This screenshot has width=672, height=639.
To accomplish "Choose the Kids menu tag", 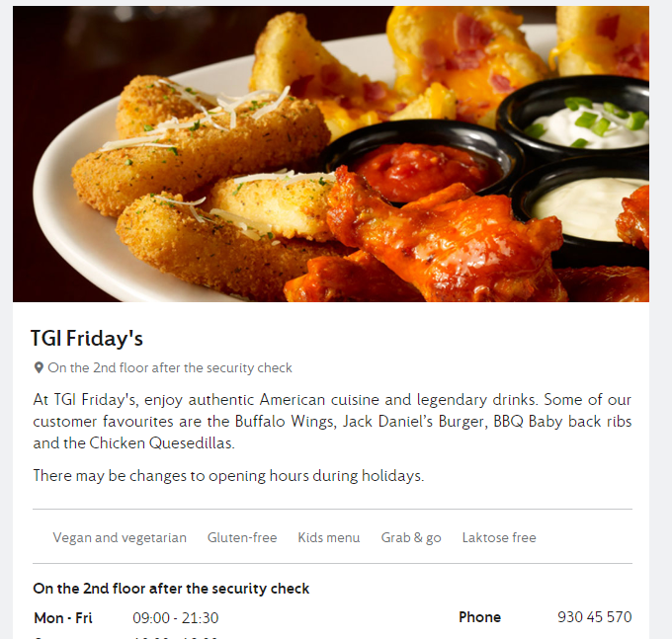I will click(x=329, y=537).
